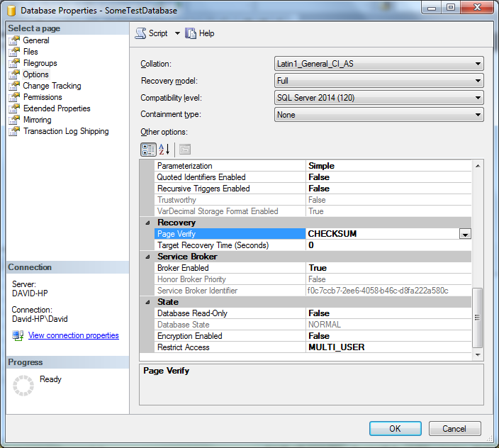Click the Broker Enabled value True
This screenshot has width=499, height=448.
pyautogui.click(x=318, y=268)
